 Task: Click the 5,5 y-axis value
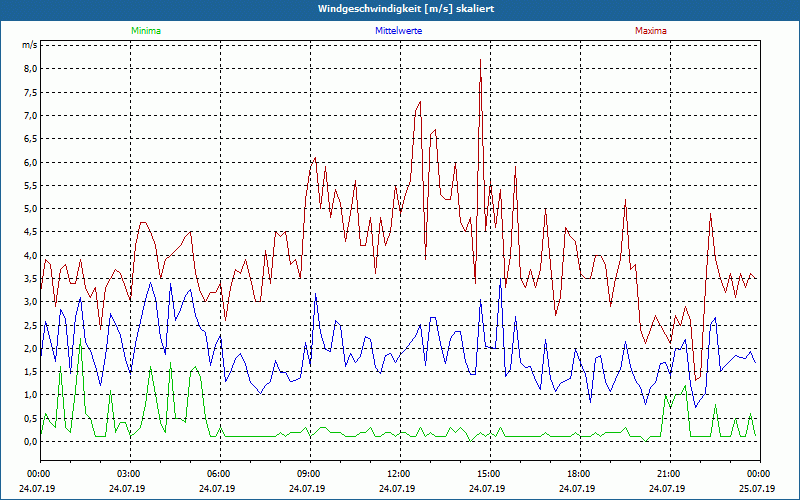[x=31, y=186]
